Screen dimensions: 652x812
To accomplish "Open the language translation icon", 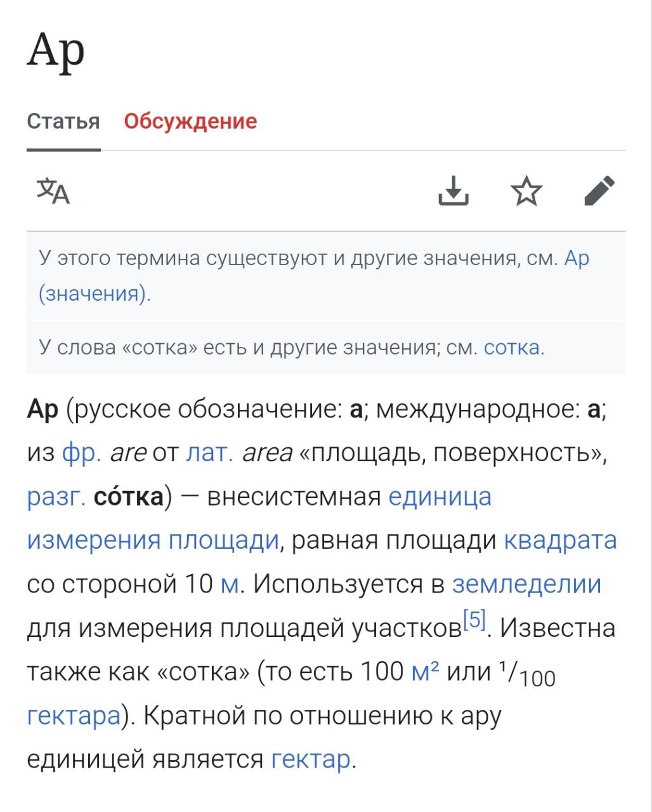I will click(53, 191).
